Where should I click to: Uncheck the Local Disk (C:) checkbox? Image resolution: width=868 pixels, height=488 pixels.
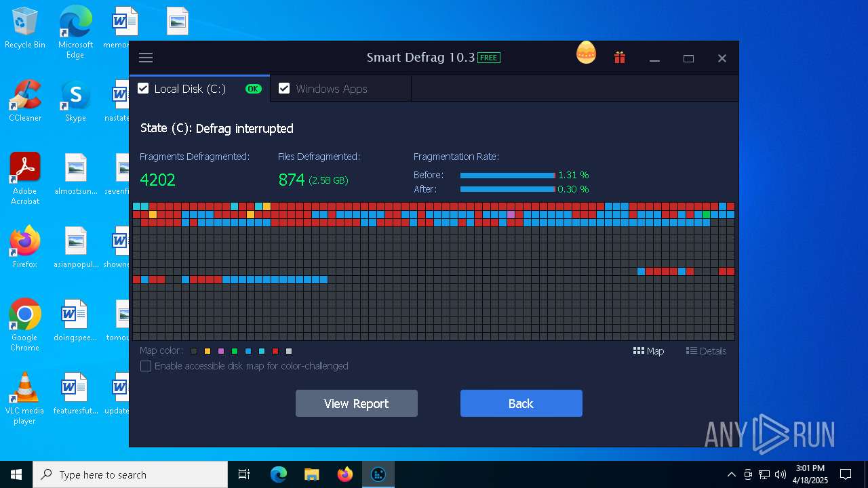pyautogui.click(x=143, y=88)
